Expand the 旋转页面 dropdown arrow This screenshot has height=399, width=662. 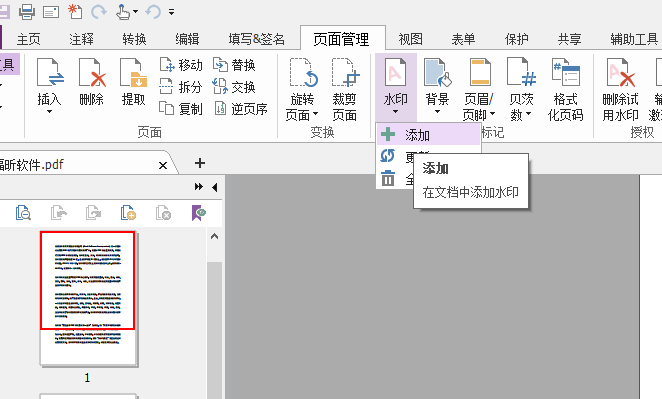(x=315, y=114)
